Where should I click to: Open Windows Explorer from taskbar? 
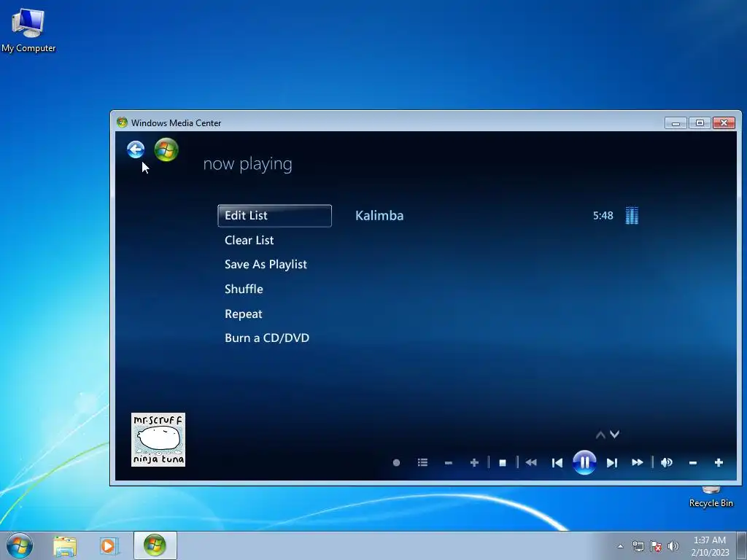(x=65, y=546)
